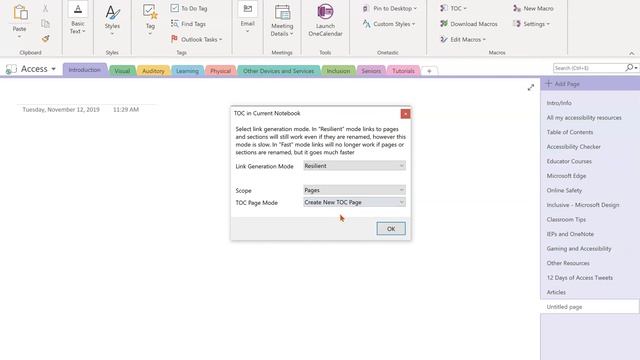Click the search magnifier icon

pyautogui.click(x=630, y=68)
